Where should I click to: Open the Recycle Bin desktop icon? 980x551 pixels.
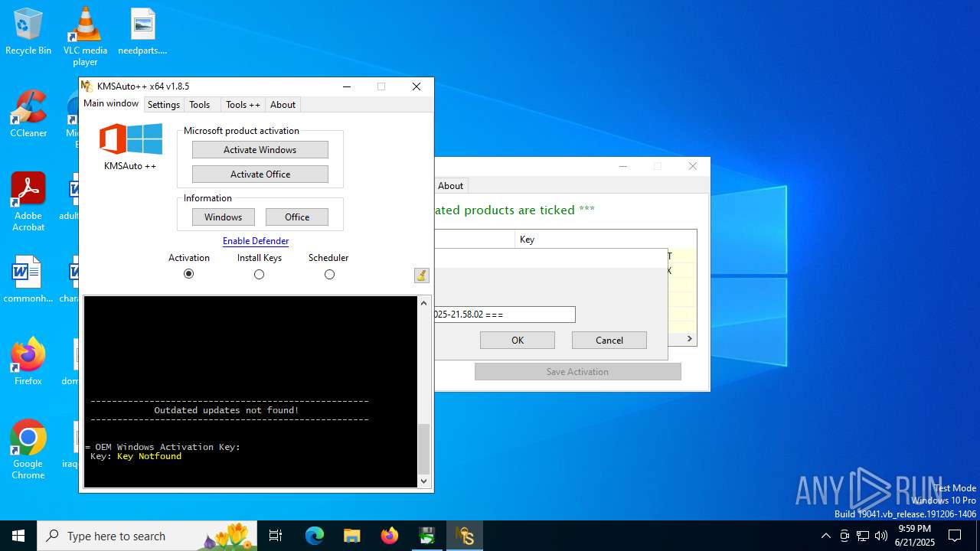(28, 31)
